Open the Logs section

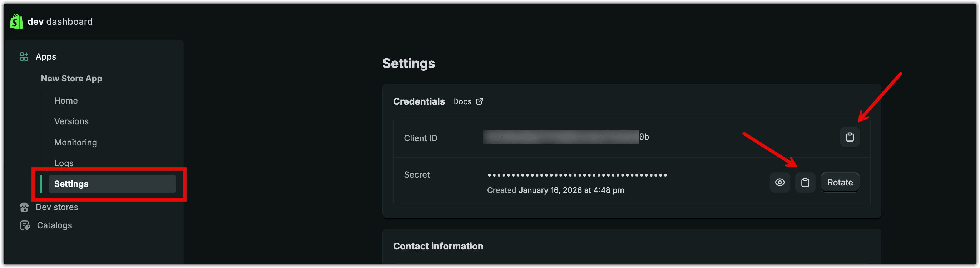click(x=64, y=163)
